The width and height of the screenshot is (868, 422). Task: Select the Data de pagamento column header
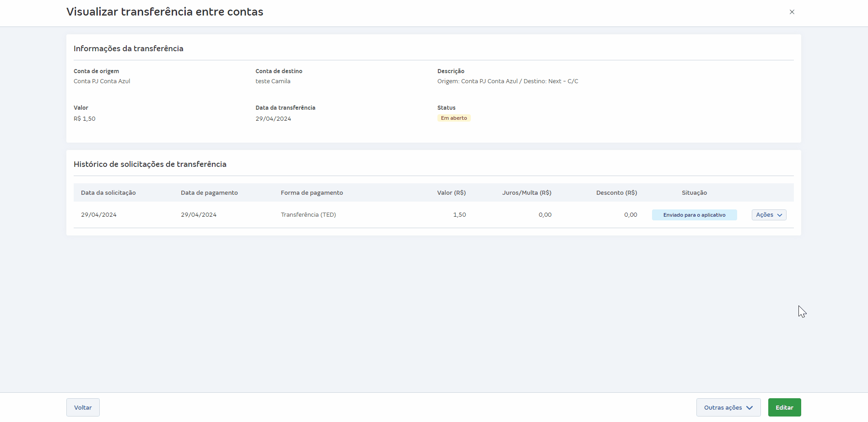tap(209, 193)
